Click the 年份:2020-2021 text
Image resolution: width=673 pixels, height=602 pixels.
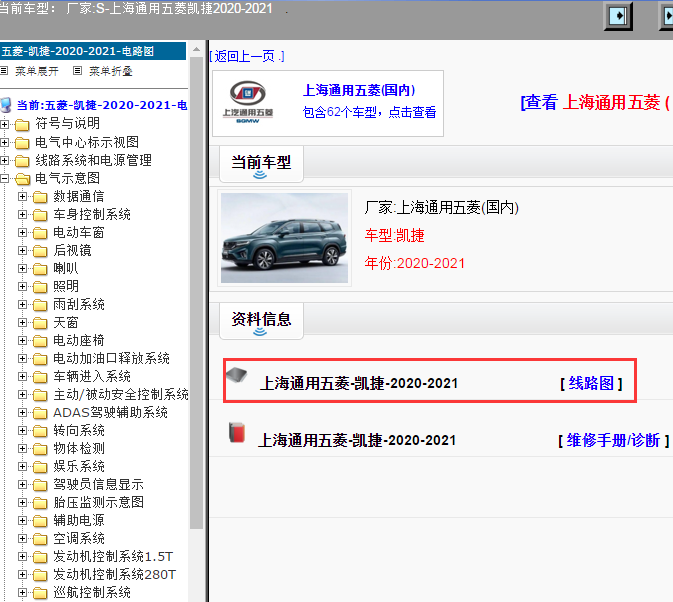pyautogui.click(x=415, y=263)
